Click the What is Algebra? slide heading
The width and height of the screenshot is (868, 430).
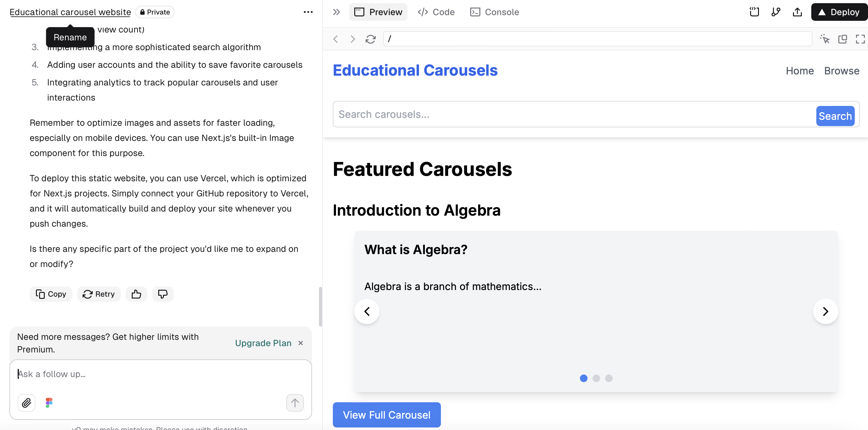coord(416,250)
